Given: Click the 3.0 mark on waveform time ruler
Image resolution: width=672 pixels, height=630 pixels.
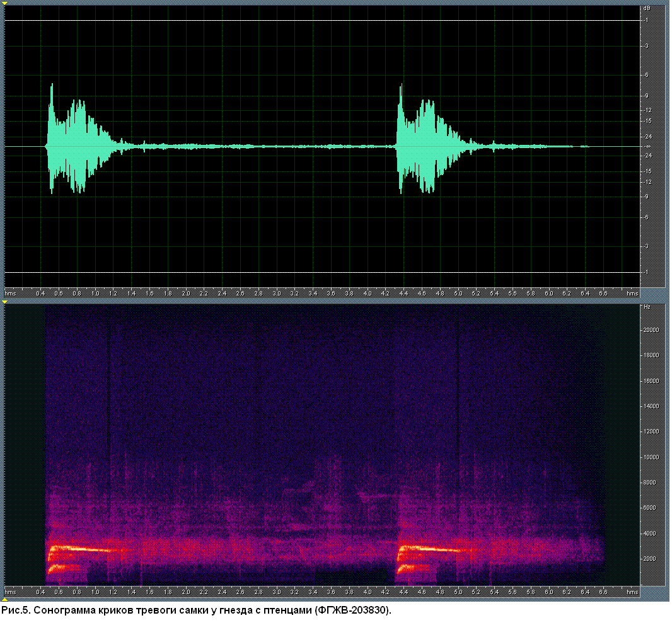Looking at the screenshot, I should click(x=277, y=294).
